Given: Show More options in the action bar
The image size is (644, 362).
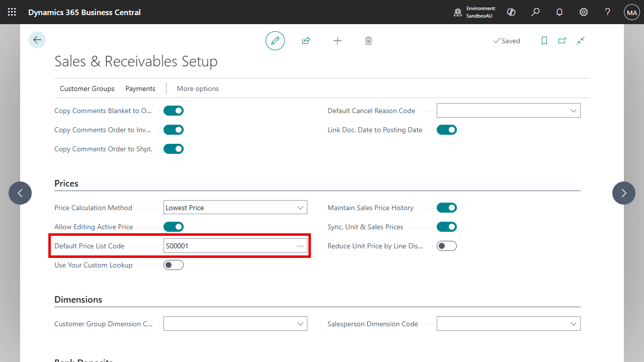Looking at the screenshot, I should [198, 88].
